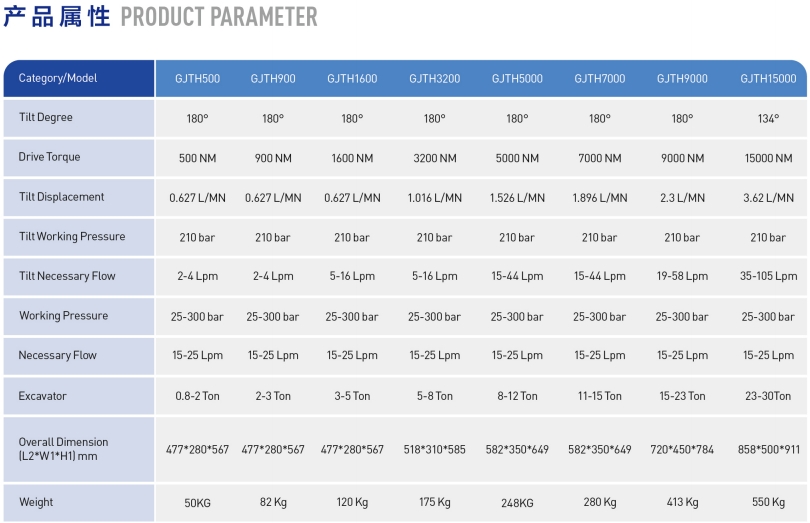Click the Excavator row label
This screenshot has height=523, width=810.
click(42, 396)
